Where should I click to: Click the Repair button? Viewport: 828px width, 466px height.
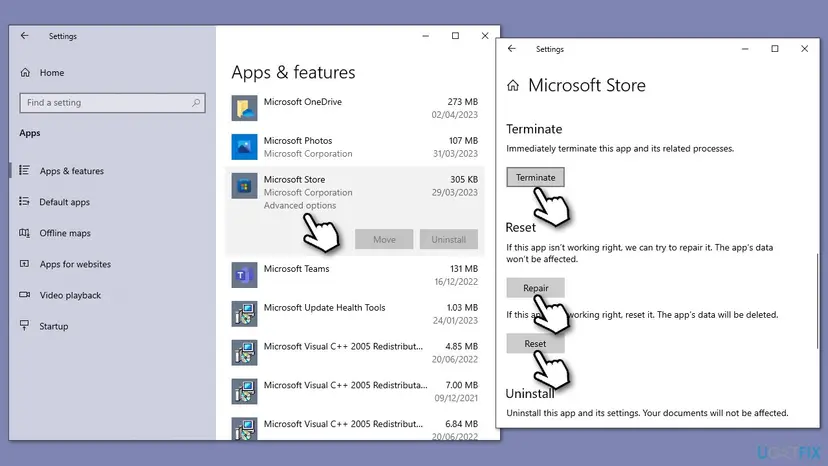(535, 288)
